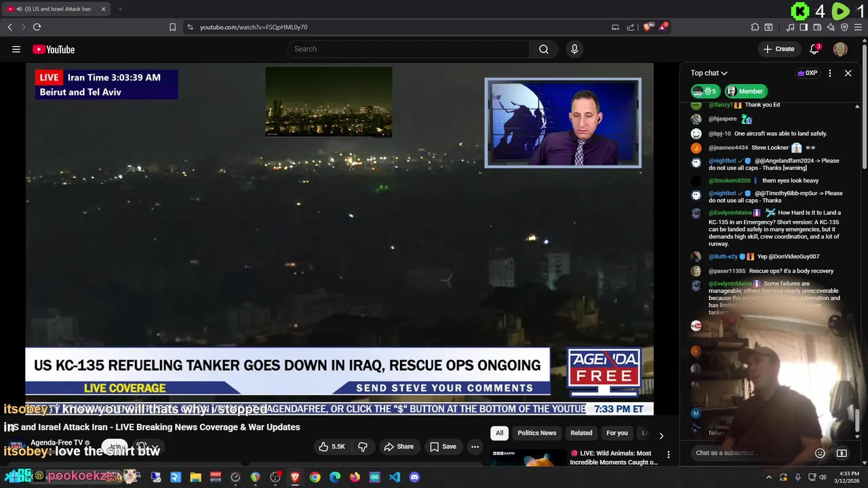868x488 pixels.
Task: Open the emoji picker in chat
Action: click(820, 453)
